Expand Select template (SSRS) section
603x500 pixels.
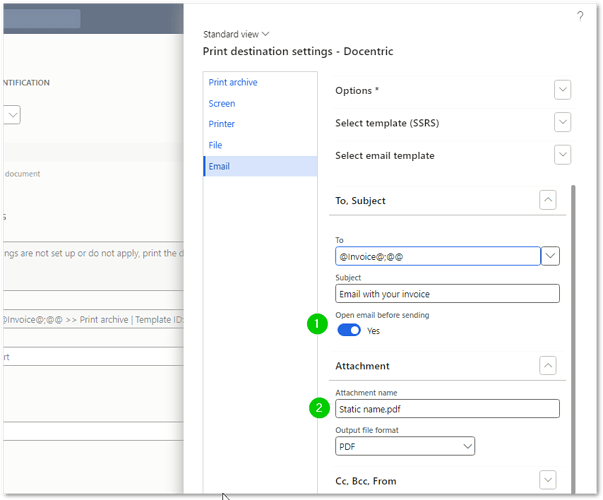tap(562, 123)
